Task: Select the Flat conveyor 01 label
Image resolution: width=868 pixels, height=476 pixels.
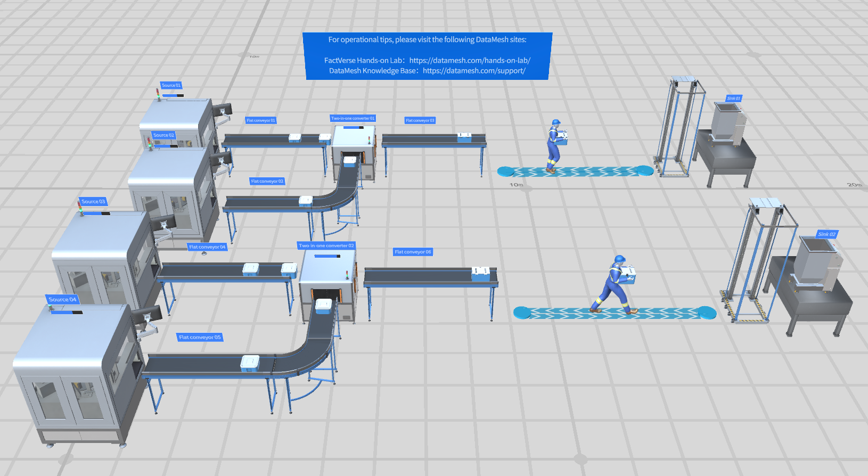Action: [x=261, y=120]
